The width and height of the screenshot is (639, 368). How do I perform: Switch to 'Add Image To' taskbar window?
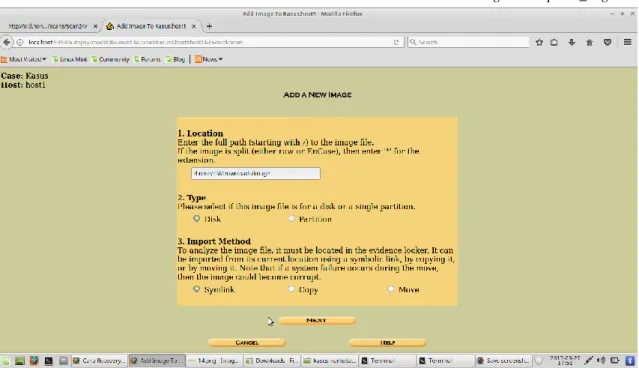point(157,361)
